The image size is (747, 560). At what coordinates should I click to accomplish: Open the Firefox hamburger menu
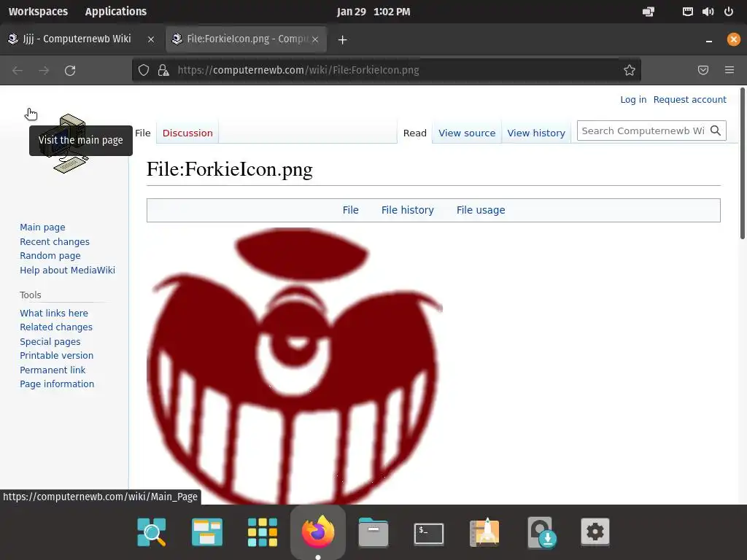click(x=729, y=71)
